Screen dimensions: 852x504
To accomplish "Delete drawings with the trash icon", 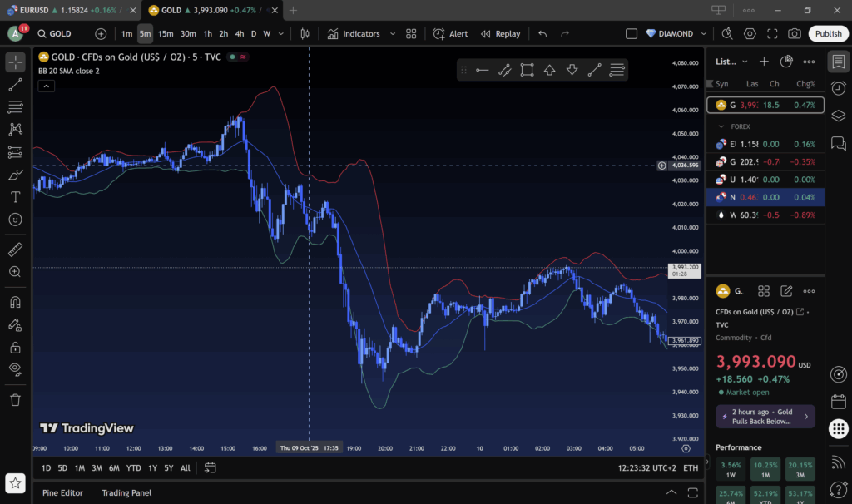I will (x=15, y=400).
